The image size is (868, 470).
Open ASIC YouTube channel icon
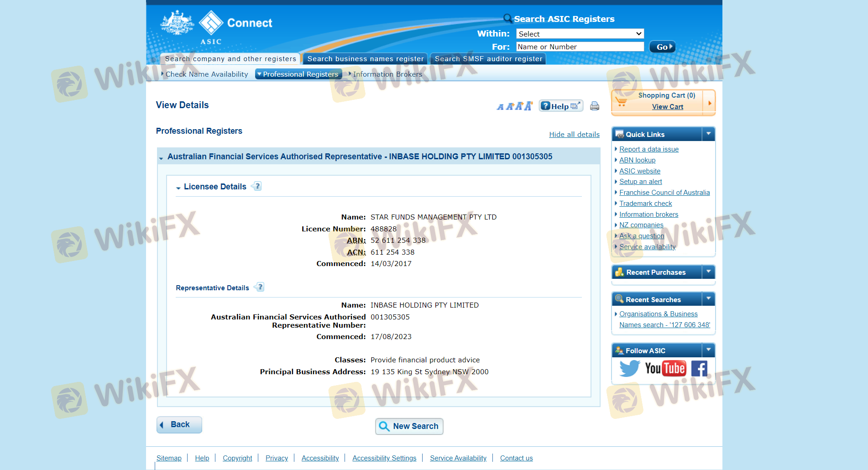coord(665,368)
